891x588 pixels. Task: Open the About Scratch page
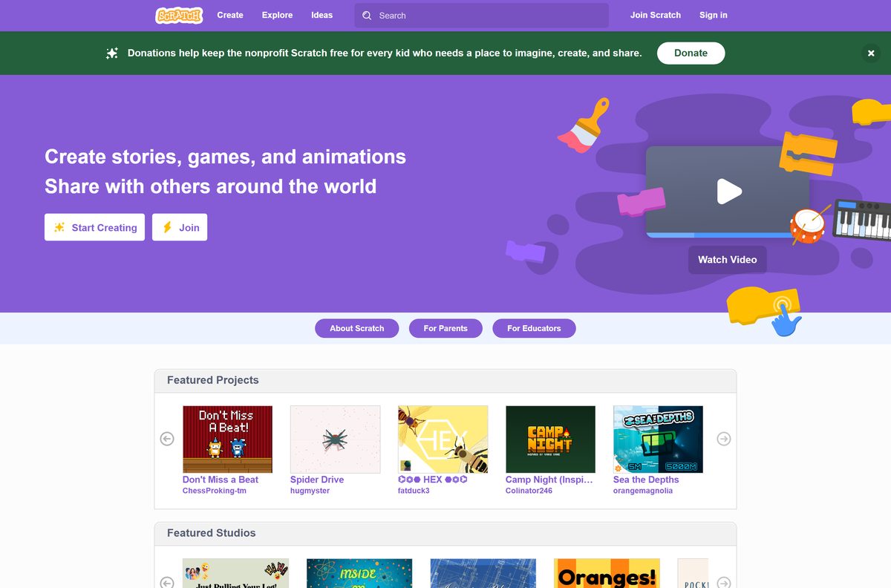pos(357,328)
